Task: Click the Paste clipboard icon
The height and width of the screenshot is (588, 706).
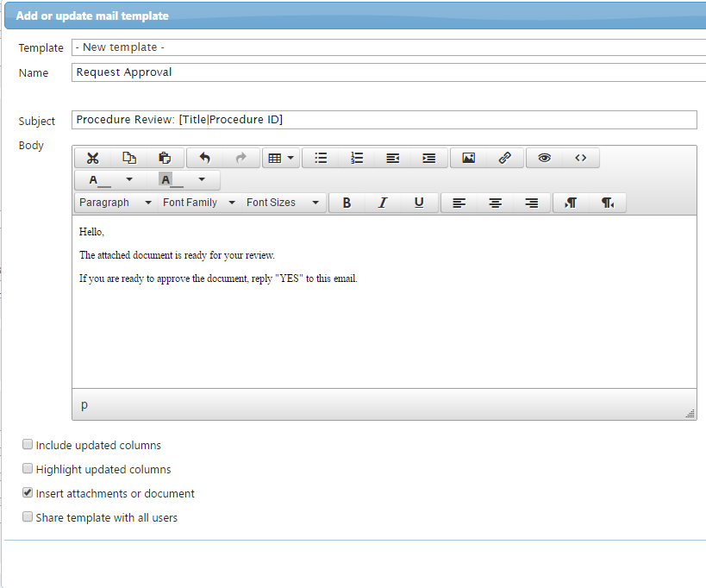Action: [x=165, y=158]
